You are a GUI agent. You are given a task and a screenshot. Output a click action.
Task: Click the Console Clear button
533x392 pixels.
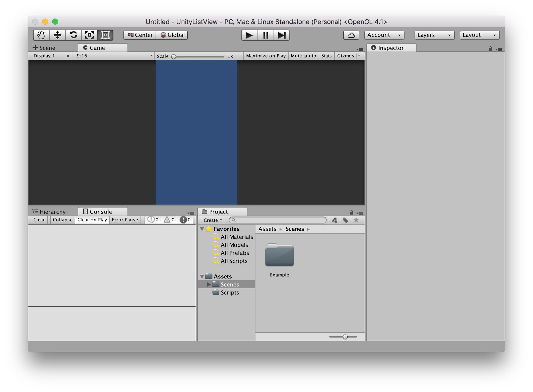click(39, 220)
